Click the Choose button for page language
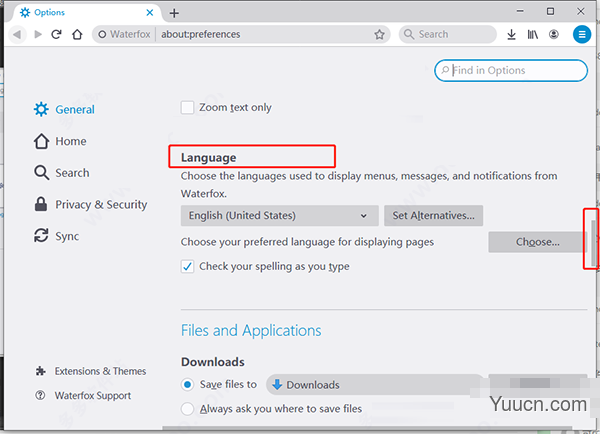Viewport: 600px width, 434px height. pos(537,242)
